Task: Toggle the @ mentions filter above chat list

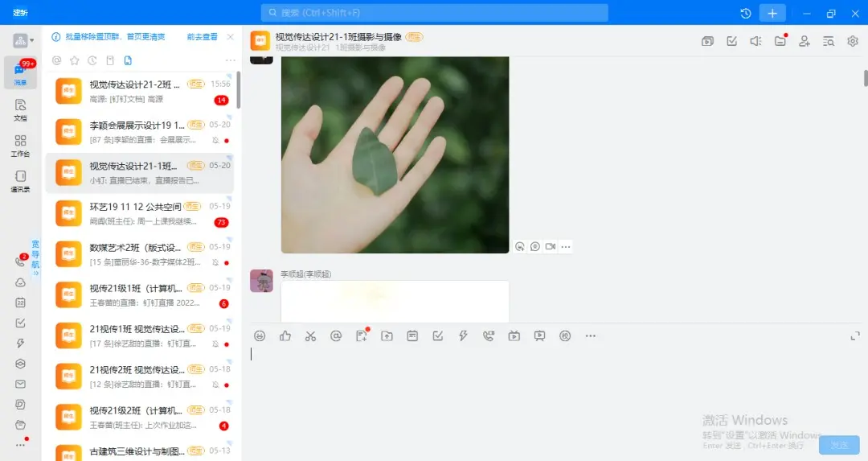Action: 56,60
